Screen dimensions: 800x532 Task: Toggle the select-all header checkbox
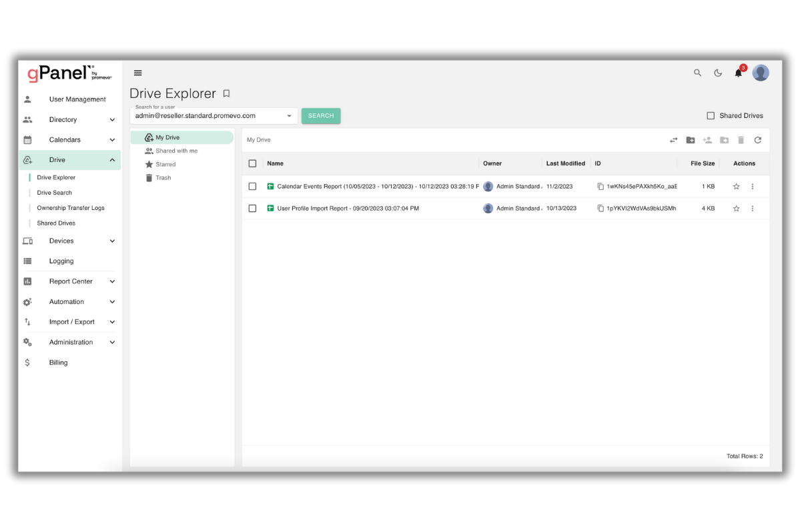(x=253, y=163)
